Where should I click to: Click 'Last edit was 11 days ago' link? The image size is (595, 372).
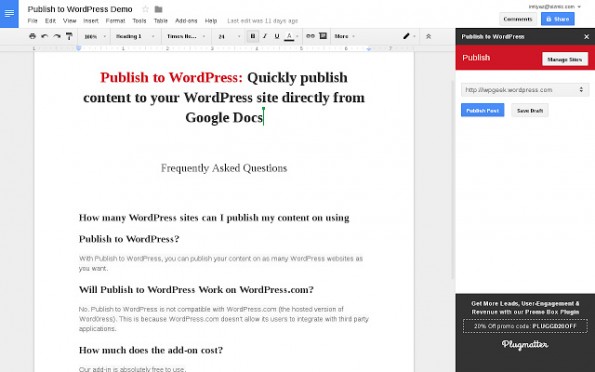[263, 21]
